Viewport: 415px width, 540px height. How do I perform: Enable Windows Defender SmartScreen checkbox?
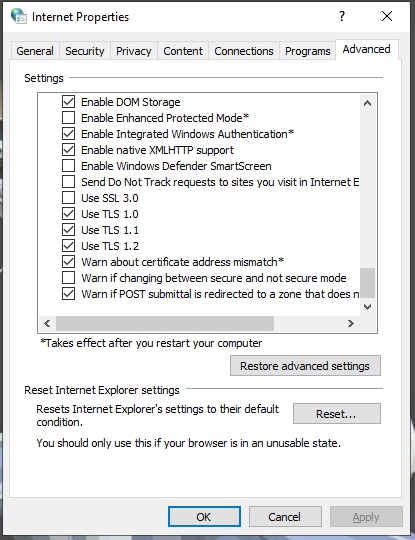(x=68, y=166)
